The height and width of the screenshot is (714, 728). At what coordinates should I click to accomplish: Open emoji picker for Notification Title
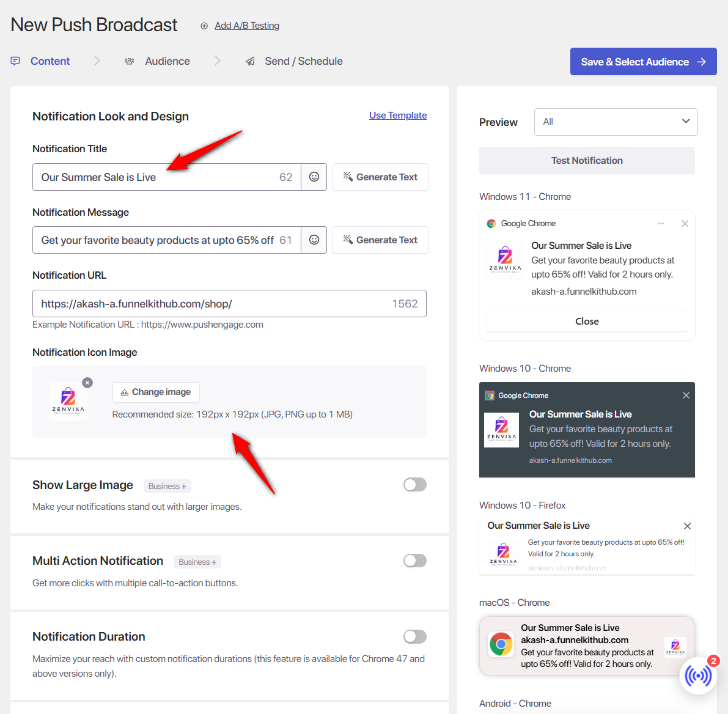pyautogui.click(x=314, y=177)
